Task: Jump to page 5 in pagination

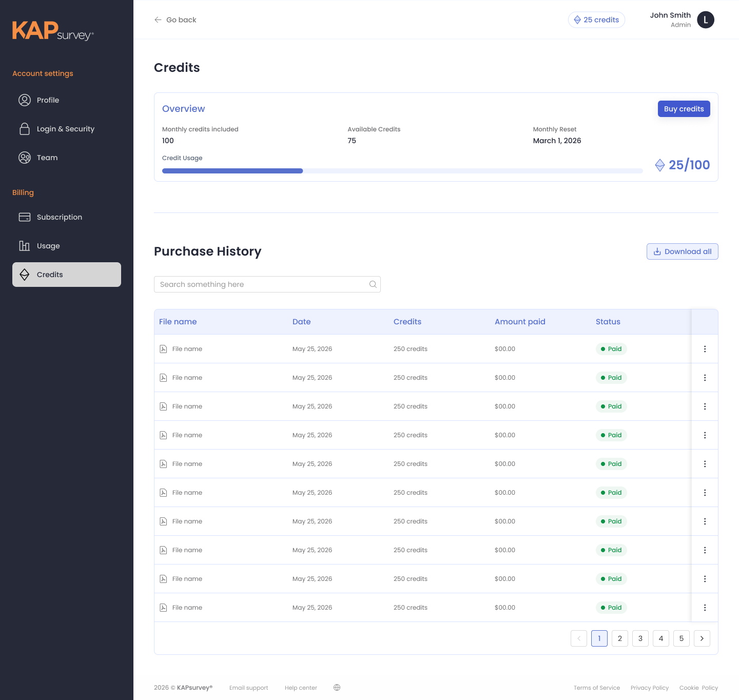Action: click(682, 638)
